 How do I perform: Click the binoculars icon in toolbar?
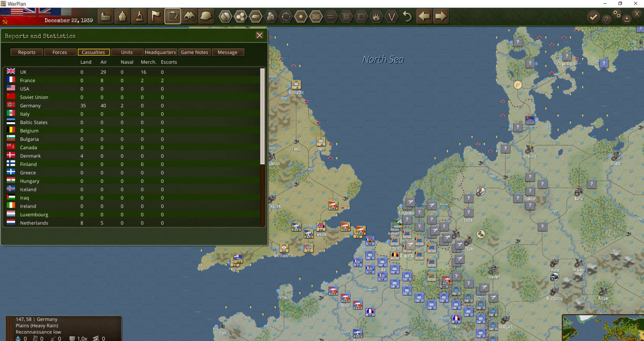point(190,17)
